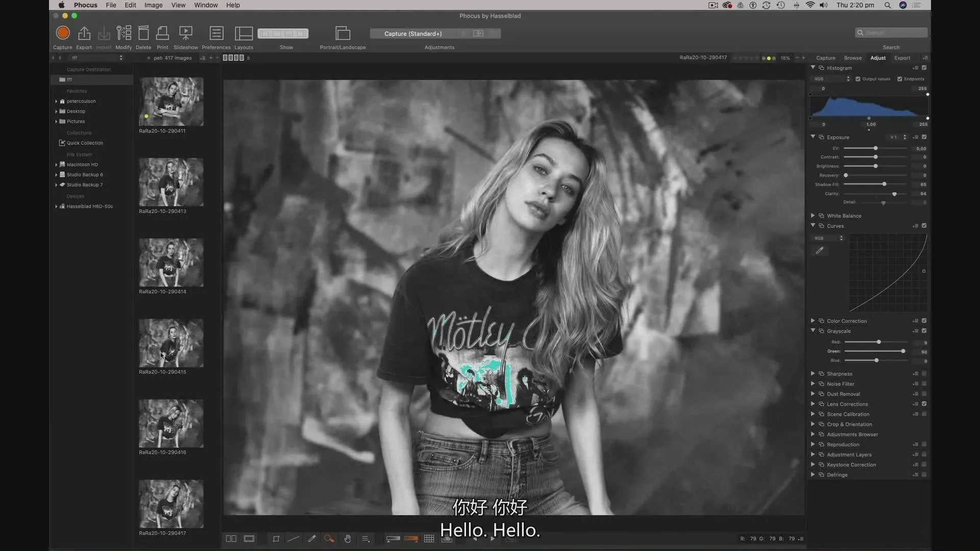Open the Layouts toolbar icon
Image resolution: width=980 pixels, height=551 pixels.
pyautogui.click(x=243, y=33)
